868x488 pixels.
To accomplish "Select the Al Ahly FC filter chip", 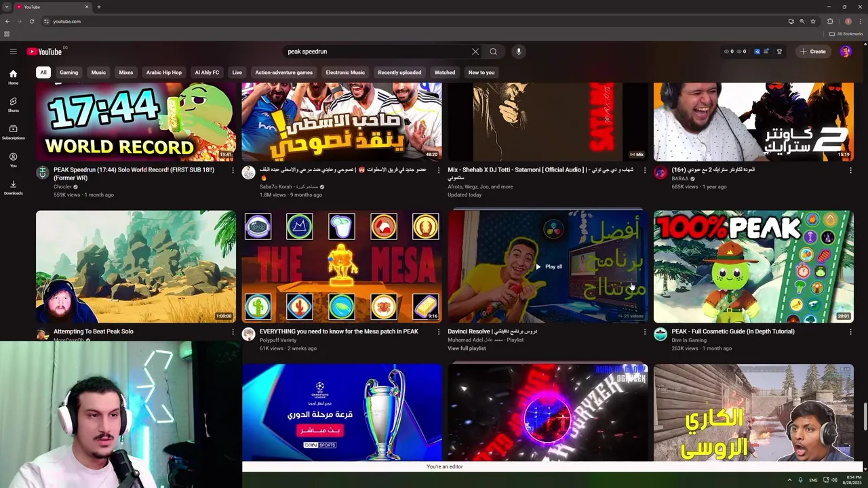I will click(207, 73).
